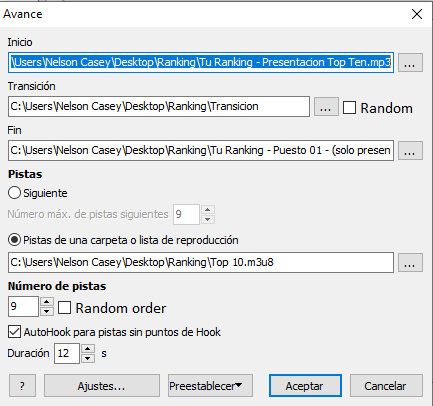Click the Fin file path field

[201, 150]
